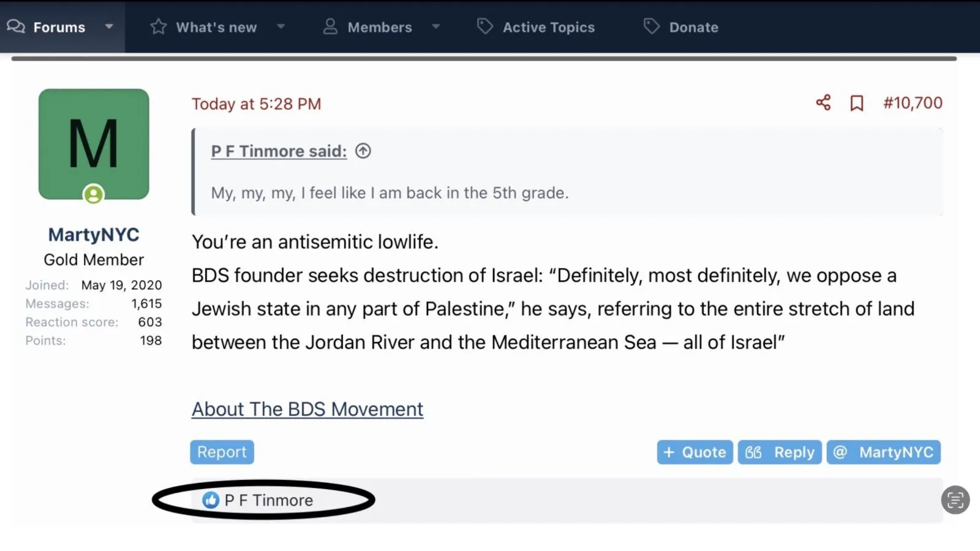Click the @ MartyNYC mention button
The width and height of the screenshot is (980, 551).
[x=883, y=452]
